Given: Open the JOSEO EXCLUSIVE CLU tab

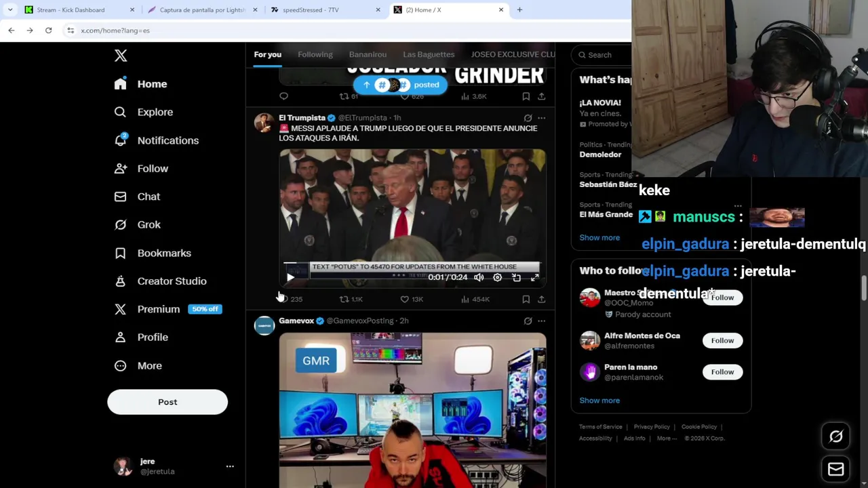Looking at the screenshot, I should tap(513, 54).
